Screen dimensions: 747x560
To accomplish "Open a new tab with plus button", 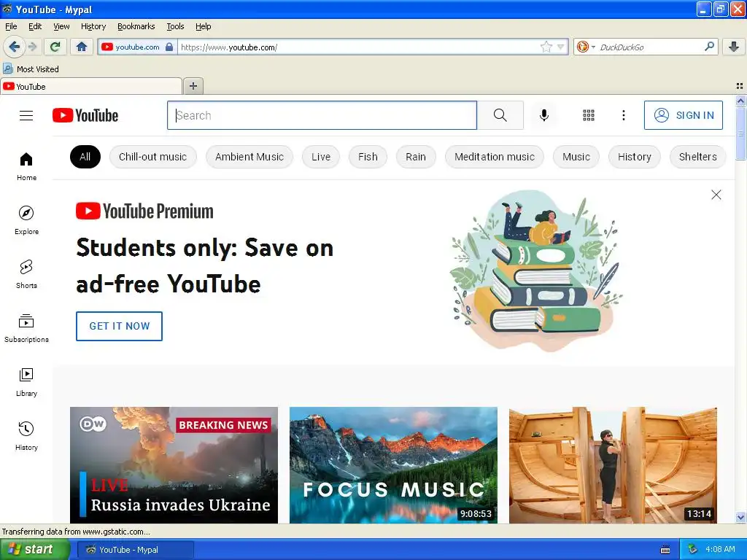I will pos(193,86).
